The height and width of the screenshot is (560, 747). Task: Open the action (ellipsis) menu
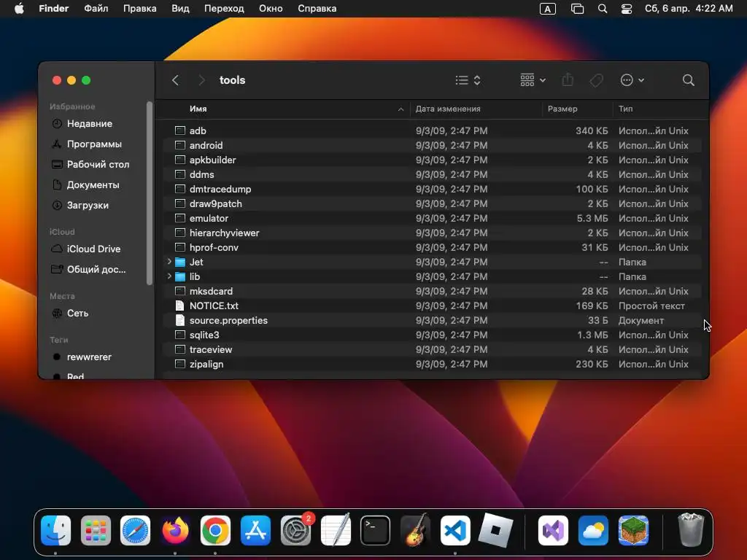(632, 80)
